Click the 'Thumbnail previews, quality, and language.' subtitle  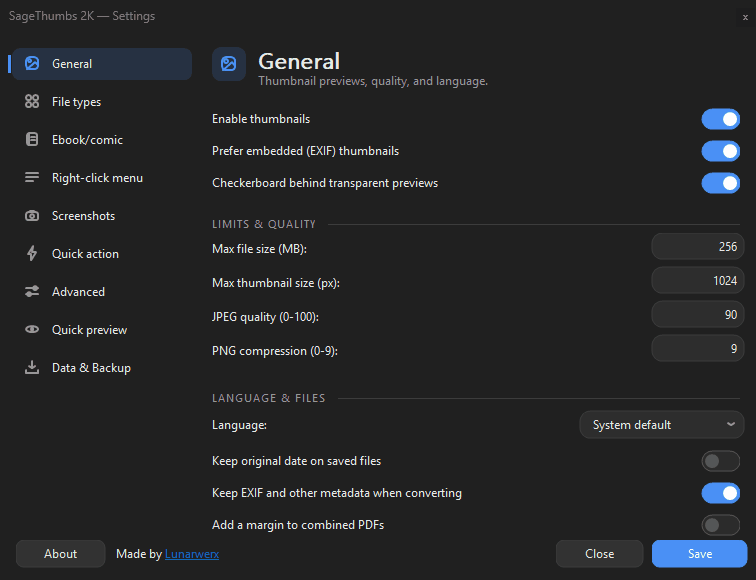373,81
